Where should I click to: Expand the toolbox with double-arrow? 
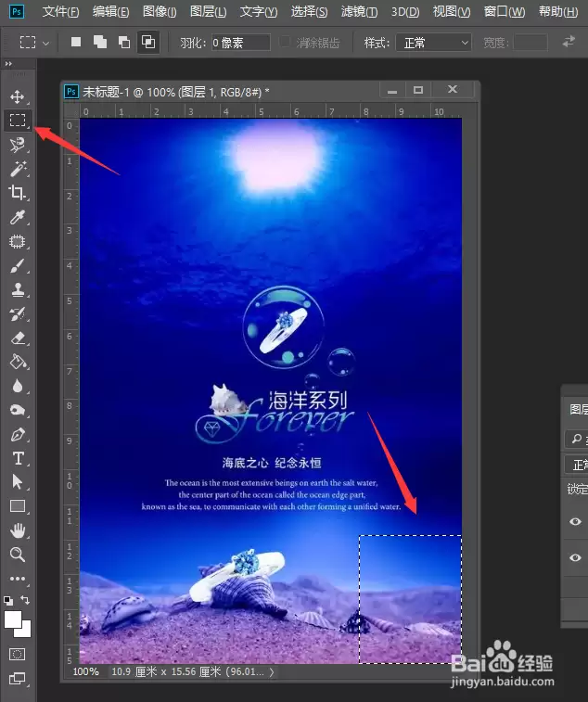coord(8,64)
